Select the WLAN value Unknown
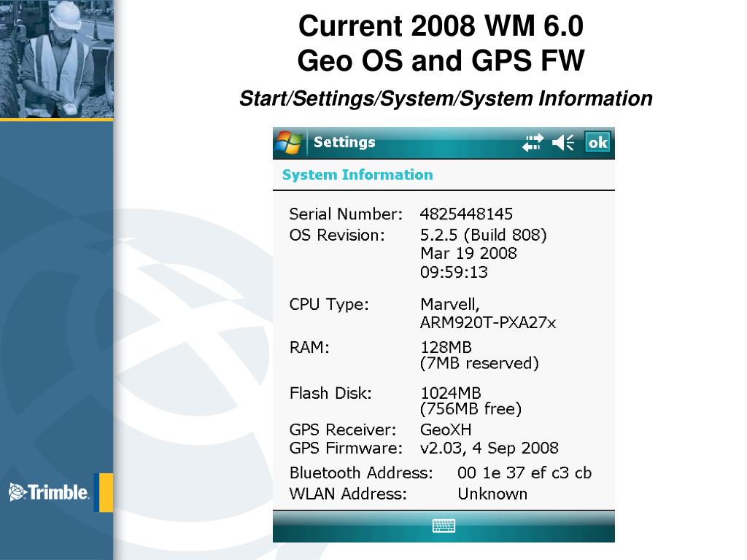The width and height of the screenshot is (747, 560). click(x=492, y=494)
